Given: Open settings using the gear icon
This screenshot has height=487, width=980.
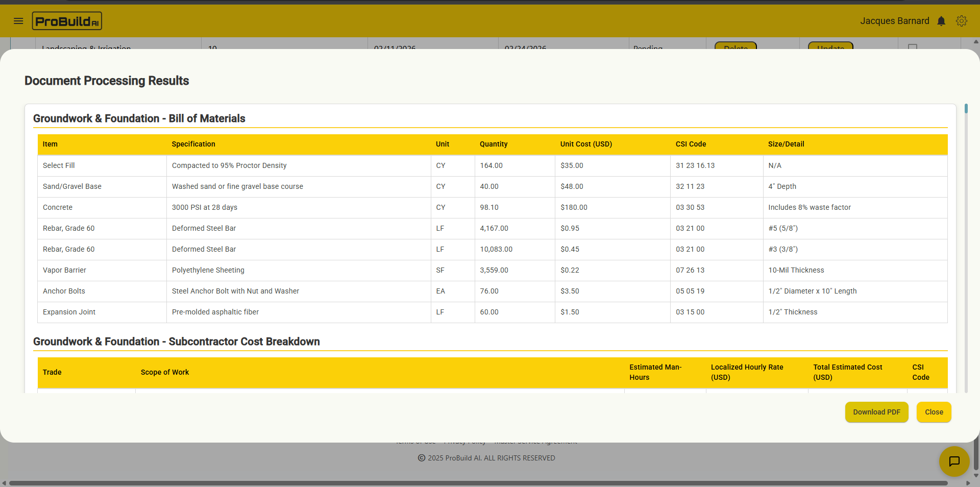Looking at the screenshot, I should (x=962, y=21).
